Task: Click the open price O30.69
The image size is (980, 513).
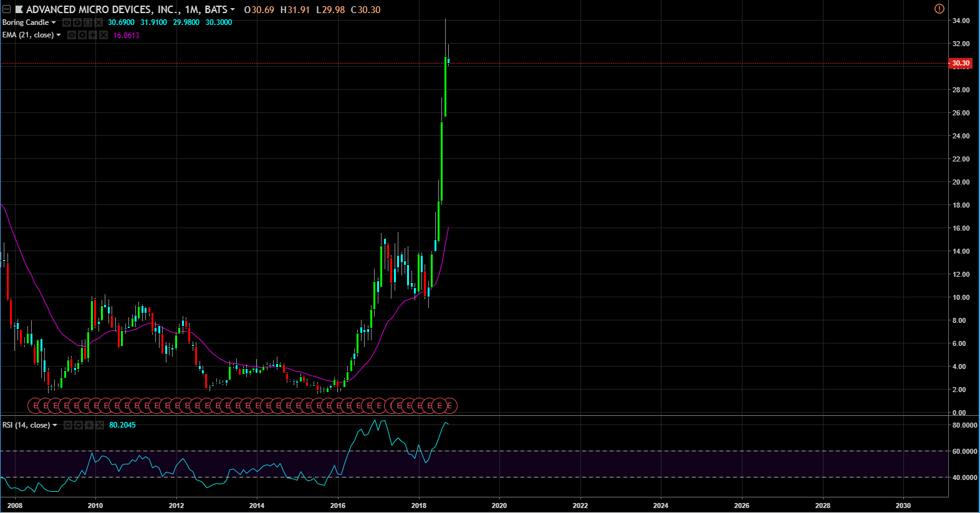Action: click(x=259, y=10)
